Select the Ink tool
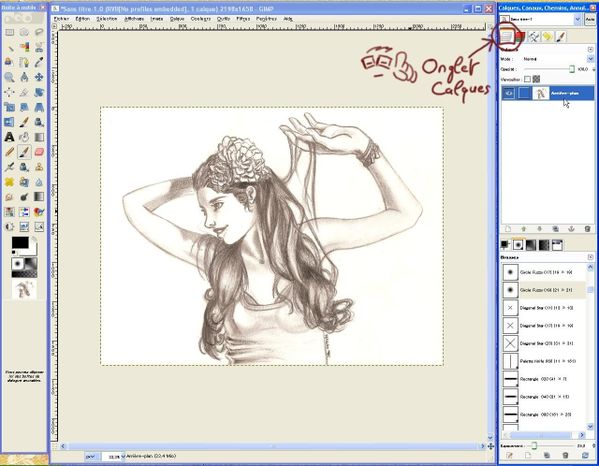This screenshot has height=466, width=599. (x=24, y=167)
